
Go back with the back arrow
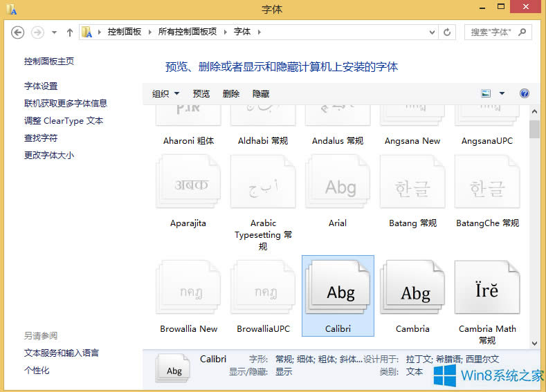(17, 32)
